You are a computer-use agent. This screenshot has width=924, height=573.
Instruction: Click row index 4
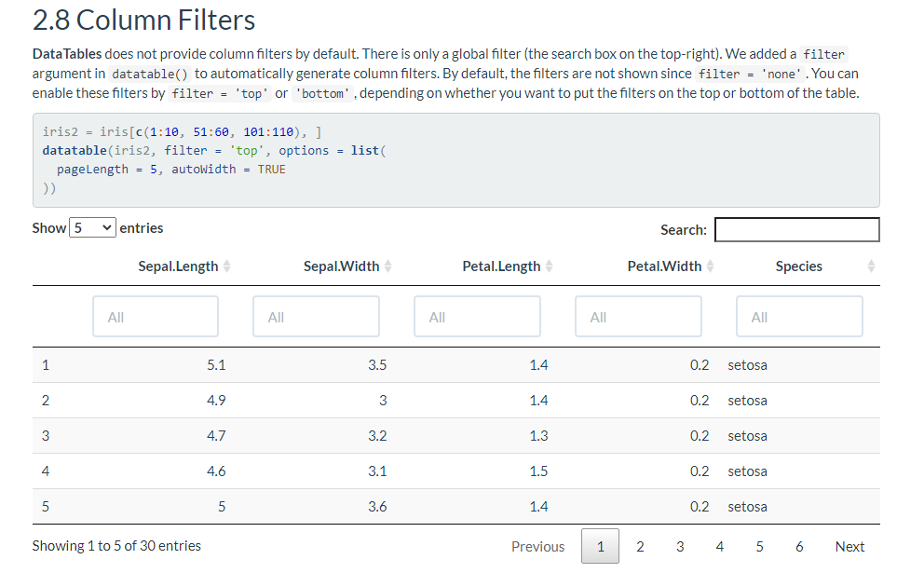[x=46, y=471]
